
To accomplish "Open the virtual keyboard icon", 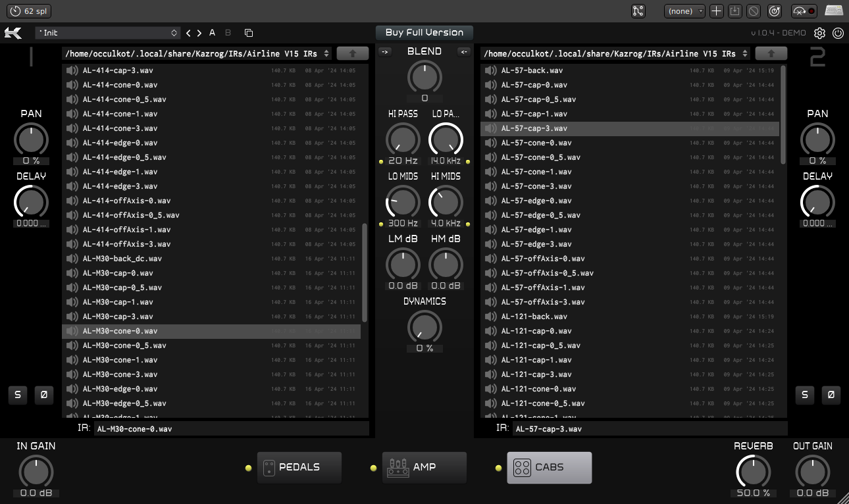I will pos(834,11).
